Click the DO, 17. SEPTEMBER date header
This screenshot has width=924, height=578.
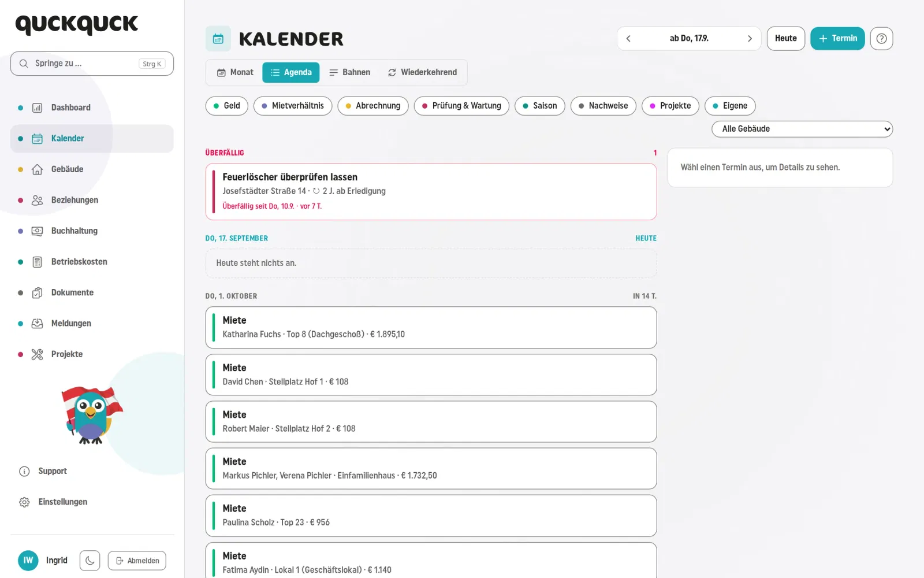pyautogui.click(x=237, y=238)
